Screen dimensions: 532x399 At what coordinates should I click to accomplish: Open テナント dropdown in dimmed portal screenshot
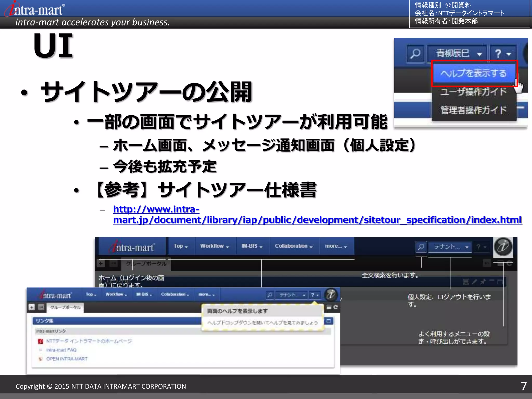(450, 247)
